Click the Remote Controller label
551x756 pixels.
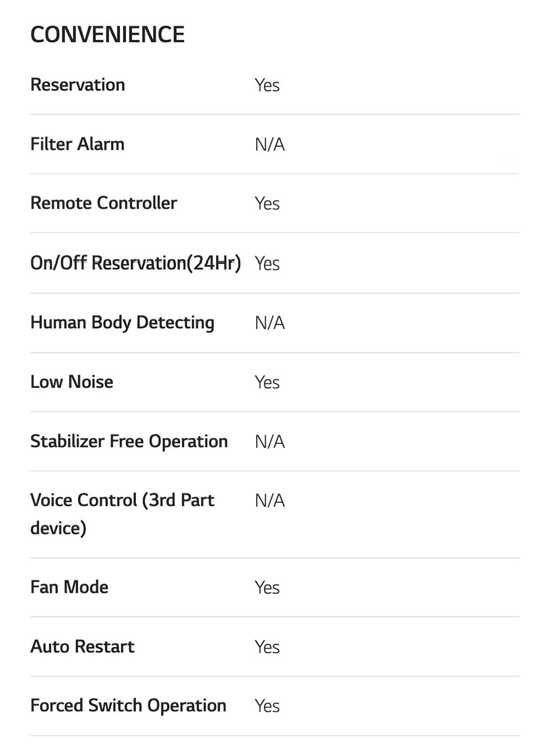(x=104, y=203)
